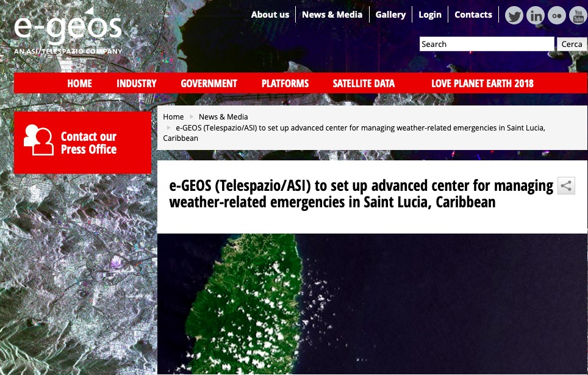Click Home in the breadcrumb
Image resolution: width=588 pixels, height=375 pixels.
[x=173, y=116]
